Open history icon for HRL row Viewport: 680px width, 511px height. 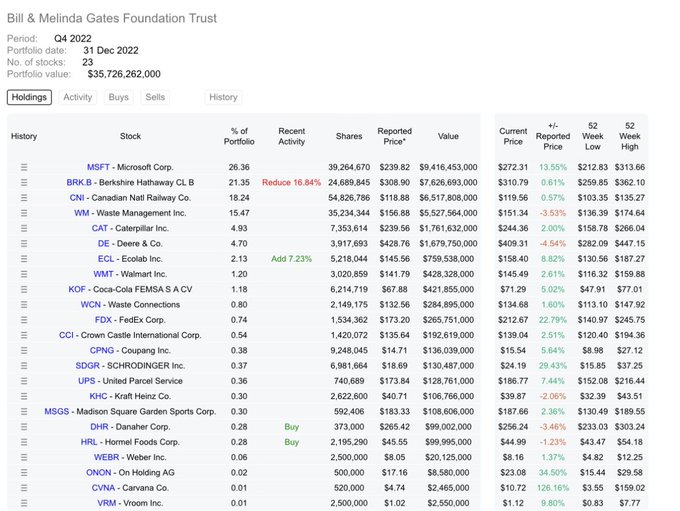pos(24,442)
